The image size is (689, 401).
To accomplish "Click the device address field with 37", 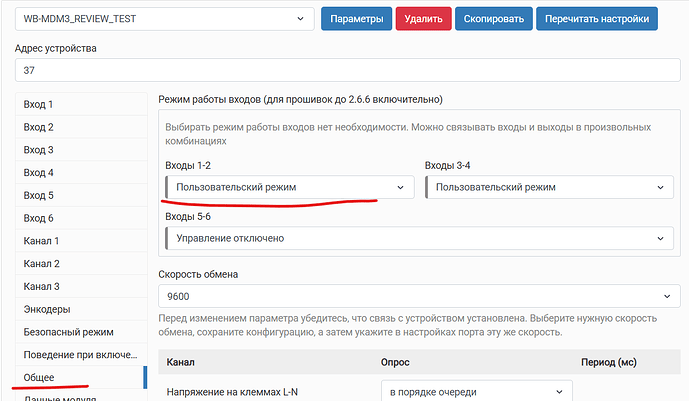I will 348,70.
